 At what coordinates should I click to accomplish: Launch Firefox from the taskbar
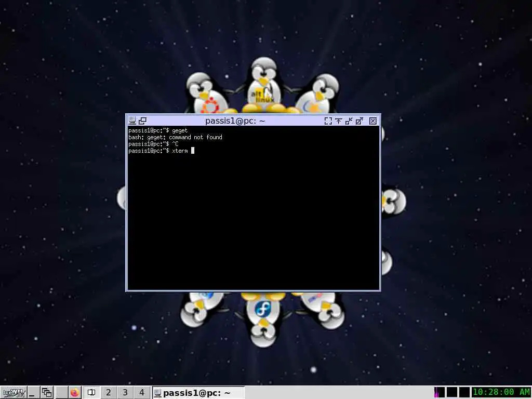click(x=75, y=393)
